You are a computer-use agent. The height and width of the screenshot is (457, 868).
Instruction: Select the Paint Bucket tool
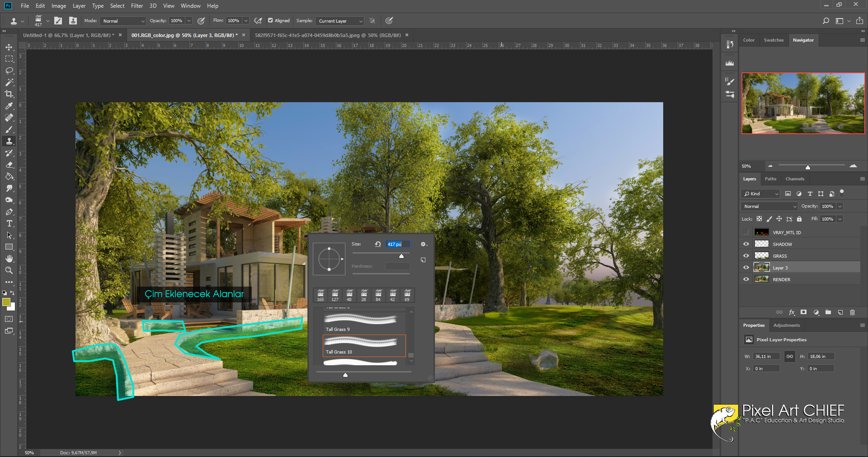point(9,176)
